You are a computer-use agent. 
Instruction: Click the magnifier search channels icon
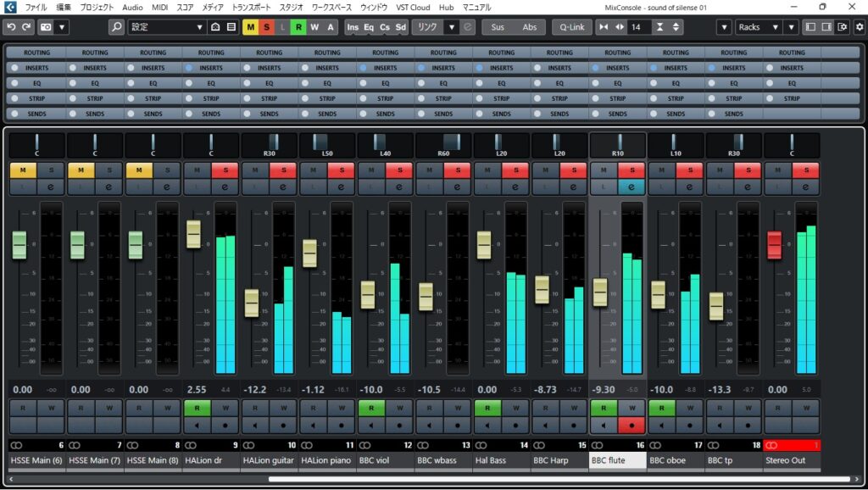116,27
